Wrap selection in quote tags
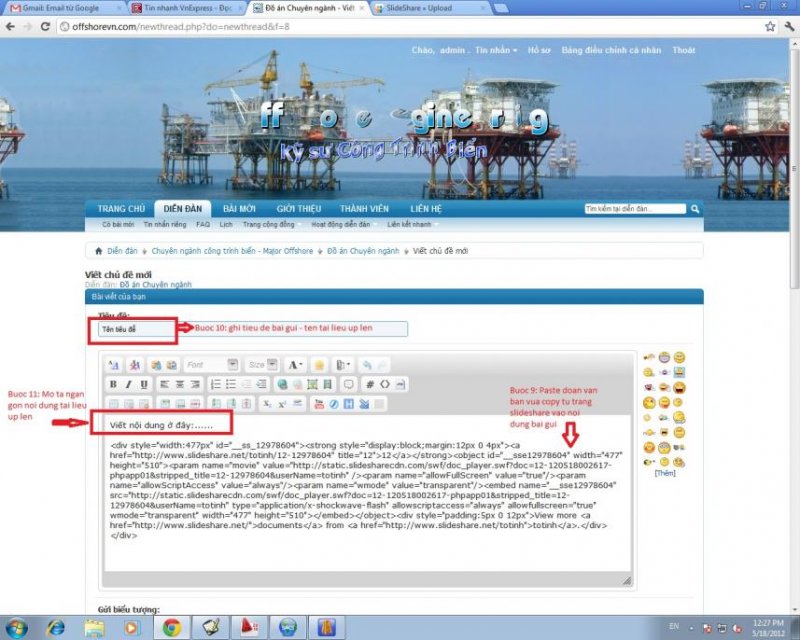This screenshot has height=640, width=800. click(x=349, y=384)
